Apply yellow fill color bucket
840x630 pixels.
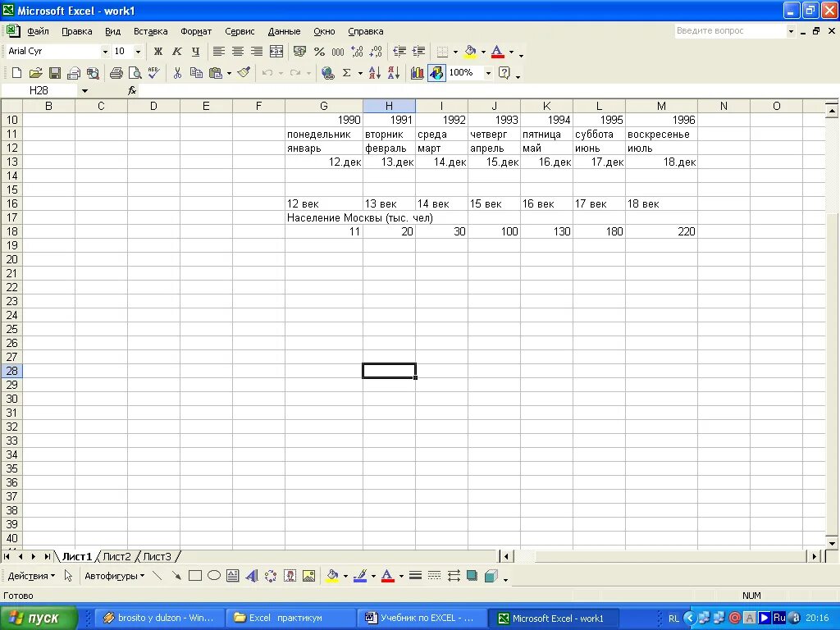click(470, 52)
